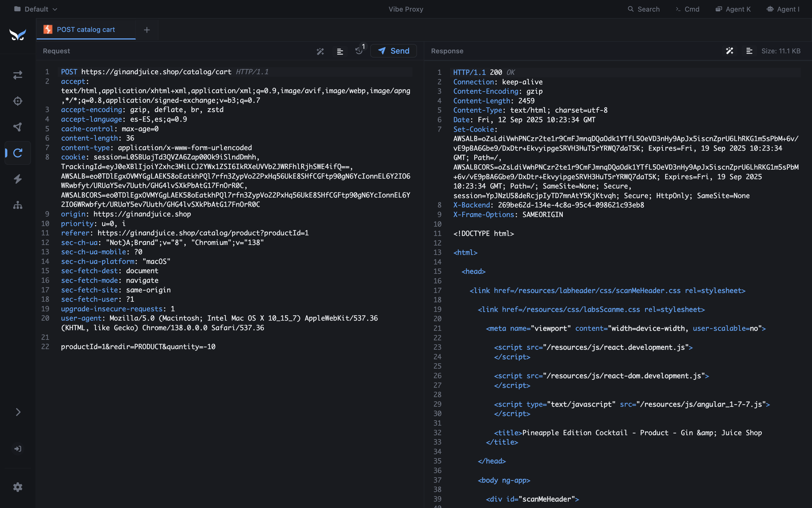This screenshot has width=812, height=508.
Task: Click the magic wand icon in Response panel
Action: tap(729, 51)
